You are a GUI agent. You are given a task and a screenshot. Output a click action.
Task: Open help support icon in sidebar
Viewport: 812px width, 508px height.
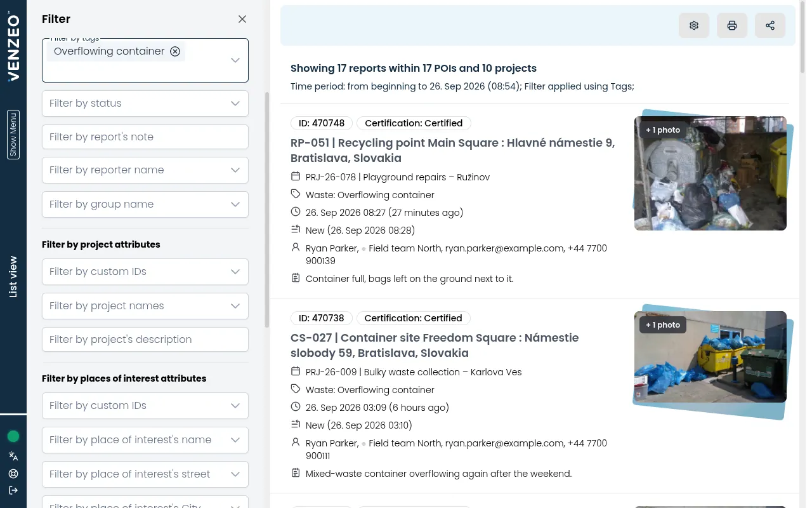pos(13,473)
